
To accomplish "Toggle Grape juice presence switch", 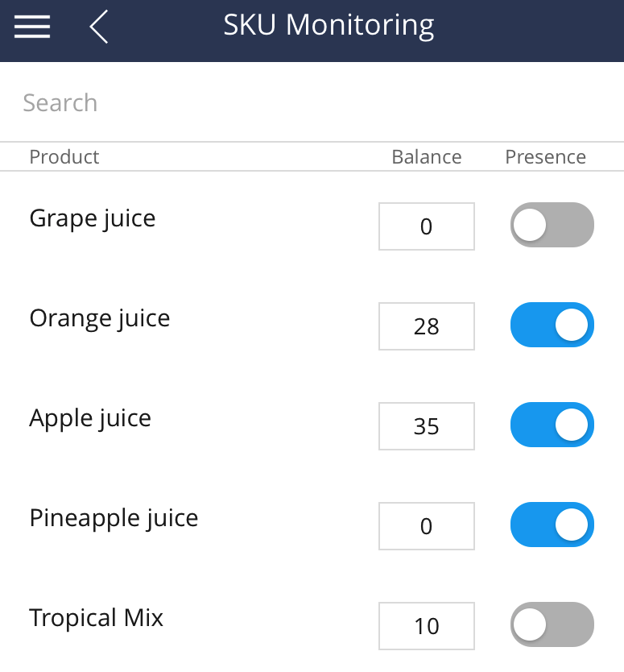I will click(552, 225).
